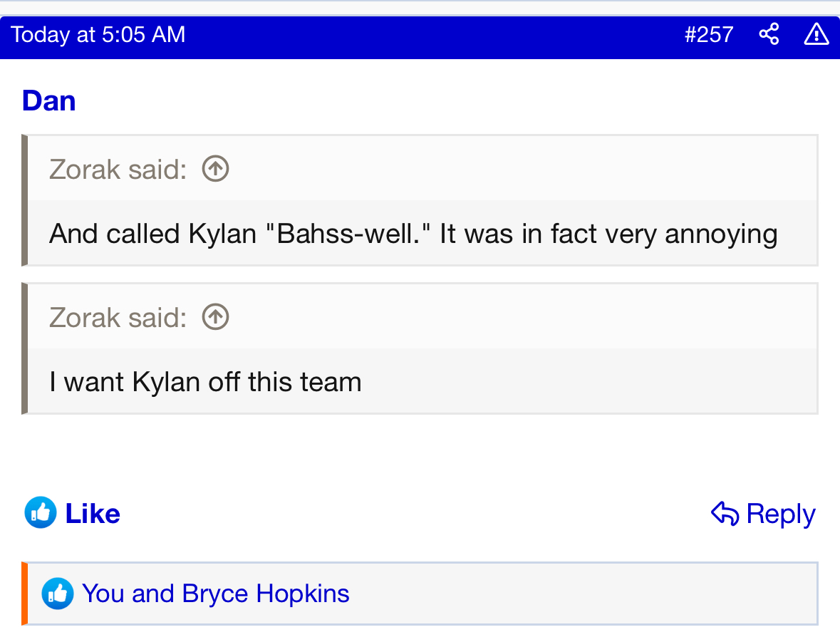840x642 pixels.
Task: Click the word 'You' in likes bar
Action: click(x=103, y=594)
